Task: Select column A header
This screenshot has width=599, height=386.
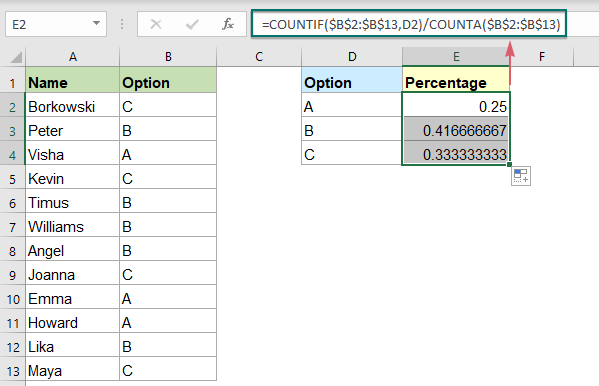Action: (73, 57)
